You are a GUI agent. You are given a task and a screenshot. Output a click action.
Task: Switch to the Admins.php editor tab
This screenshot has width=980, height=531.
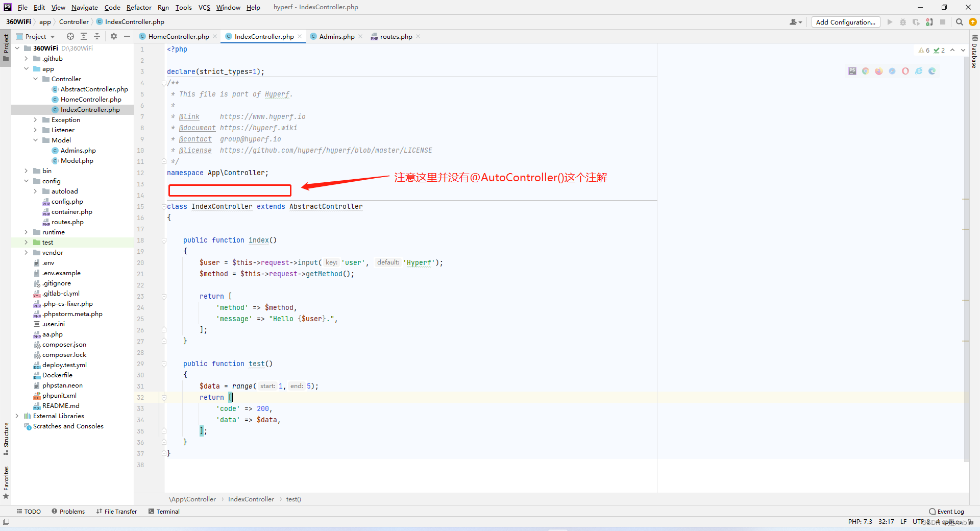point(337,36)
